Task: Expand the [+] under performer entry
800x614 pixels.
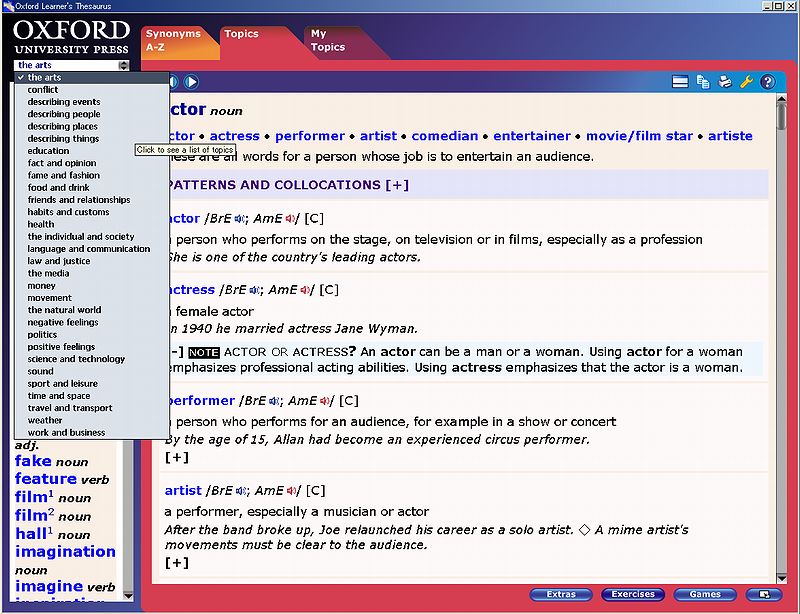Action: [177, 457]
